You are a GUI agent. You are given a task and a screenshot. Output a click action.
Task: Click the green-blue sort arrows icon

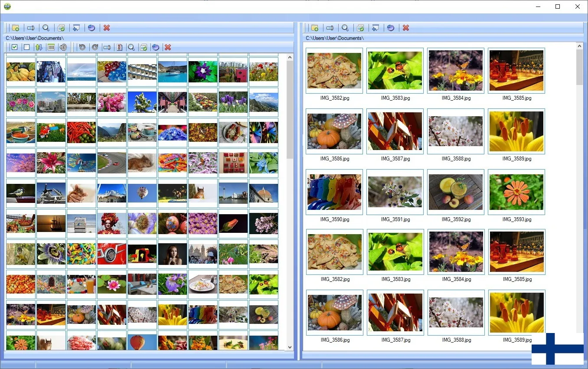[x=39, y=47]
